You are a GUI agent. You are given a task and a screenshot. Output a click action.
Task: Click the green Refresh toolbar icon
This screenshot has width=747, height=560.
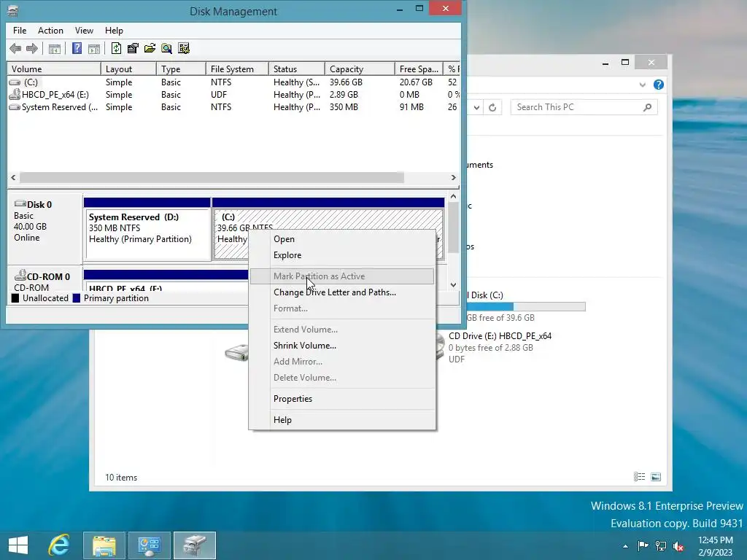click(116, 48)
